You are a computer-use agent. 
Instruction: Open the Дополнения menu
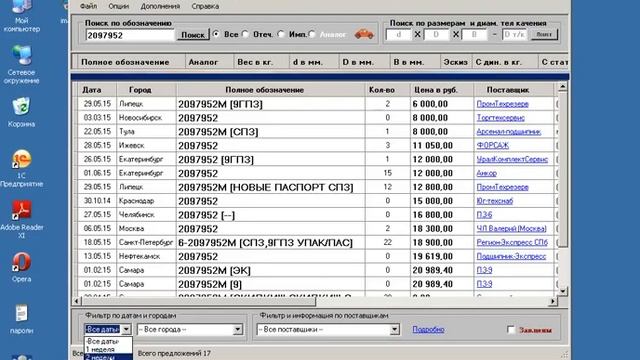tap(160, 6)
